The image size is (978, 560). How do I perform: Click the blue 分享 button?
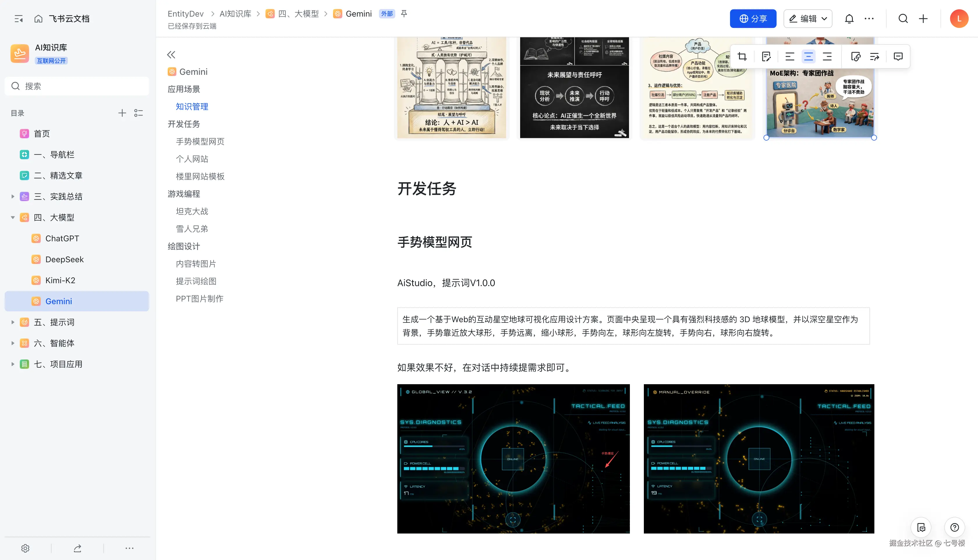coord(753,18)
